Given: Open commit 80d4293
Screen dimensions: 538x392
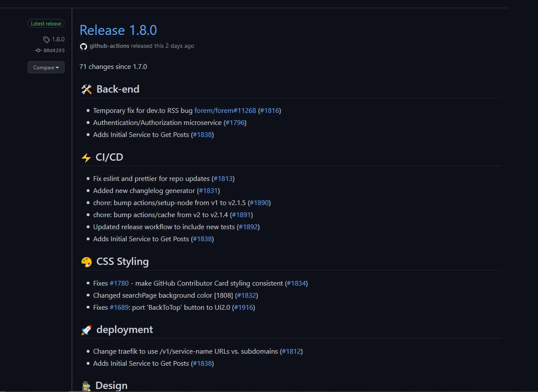Looking at the screenshot, I should 54,50.
